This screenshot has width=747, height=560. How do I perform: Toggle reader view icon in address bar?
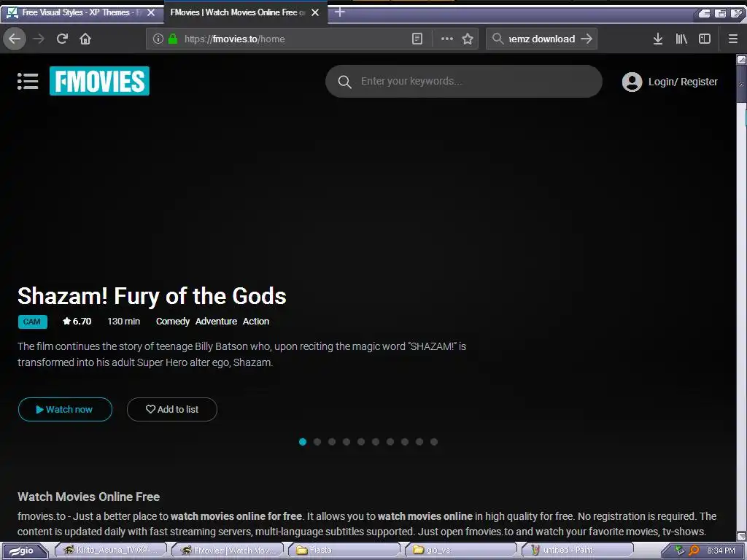[x=417, y=39]
